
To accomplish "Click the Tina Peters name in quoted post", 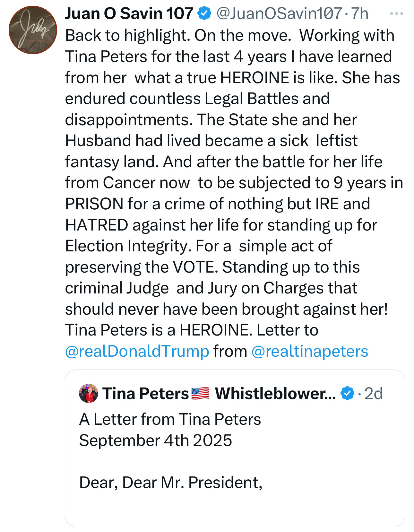I will pyautogui.click(x=145, y=393).
